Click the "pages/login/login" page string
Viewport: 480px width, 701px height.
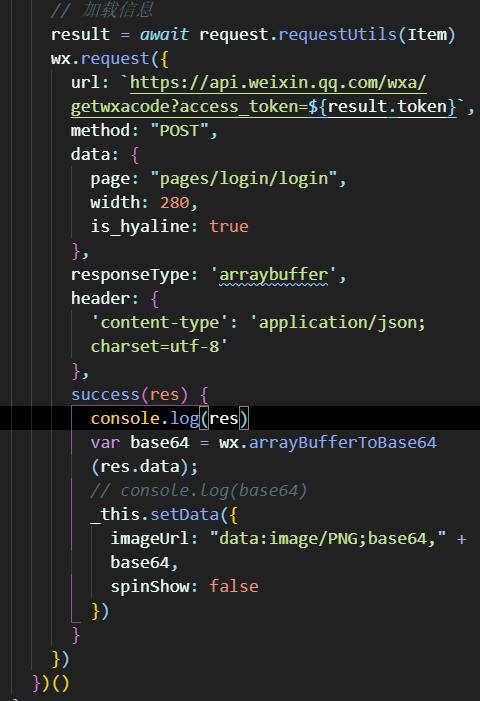[244, 179]
